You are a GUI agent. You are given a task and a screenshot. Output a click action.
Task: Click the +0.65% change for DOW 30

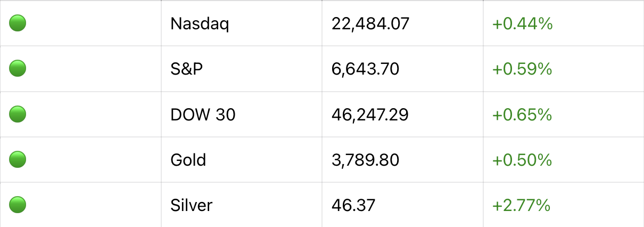tap(522, 114)
